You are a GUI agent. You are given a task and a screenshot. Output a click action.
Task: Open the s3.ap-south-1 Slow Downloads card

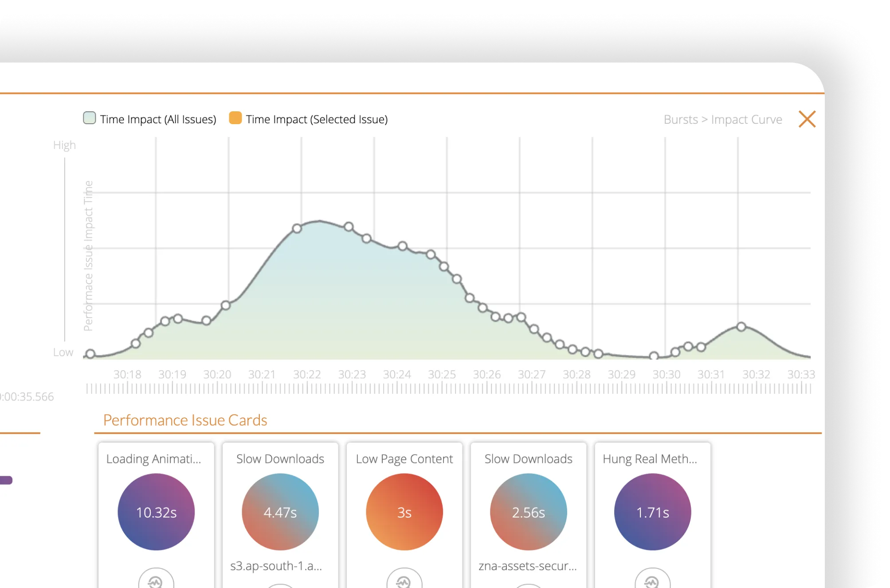276,566
